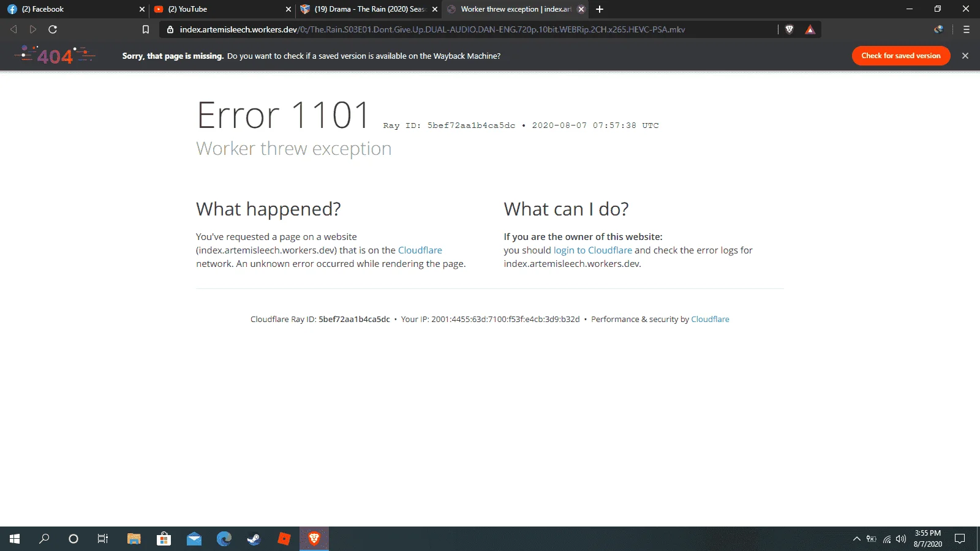The image size is (980, 551).
Task: Dismiss the Wayback Machine 404 banner
Action: coord(965,56)
